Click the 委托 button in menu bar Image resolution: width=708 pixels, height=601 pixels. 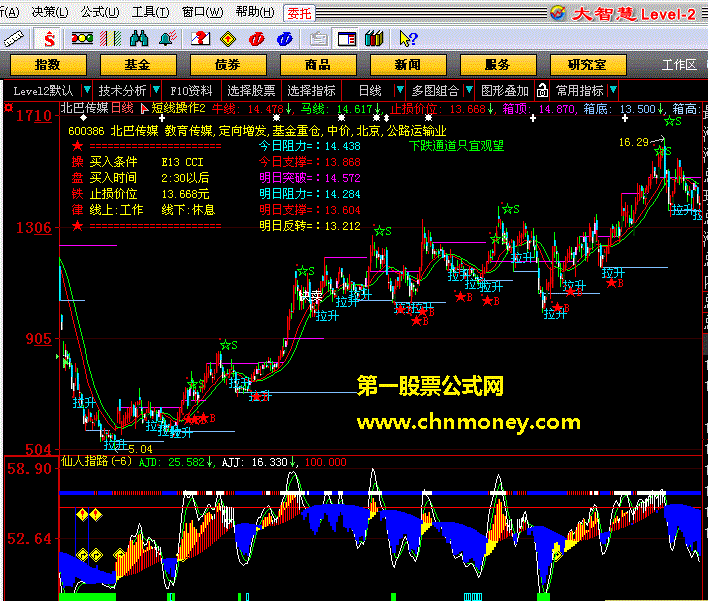pos(299,14)
